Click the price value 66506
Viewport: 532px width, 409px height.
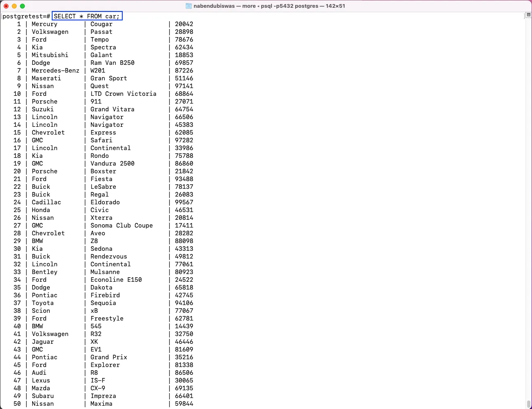[x=184, y=117]
